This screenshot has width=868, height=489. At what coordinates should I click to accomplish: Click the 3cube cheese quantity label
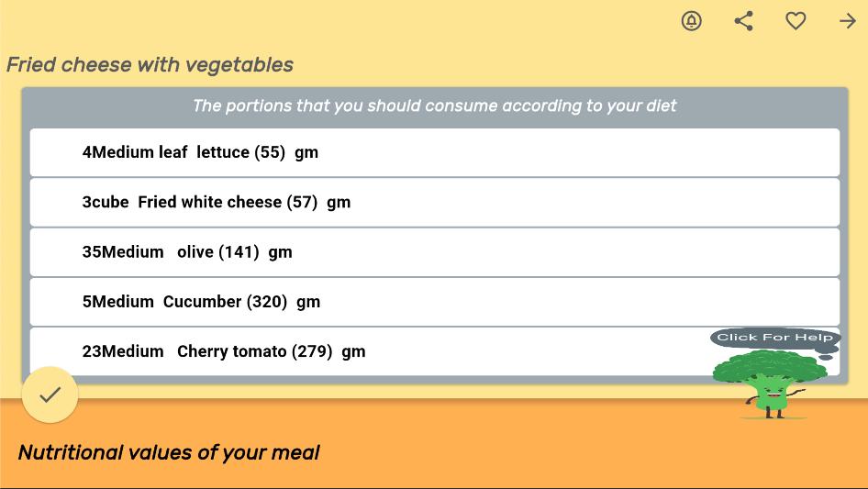(106, 203)
